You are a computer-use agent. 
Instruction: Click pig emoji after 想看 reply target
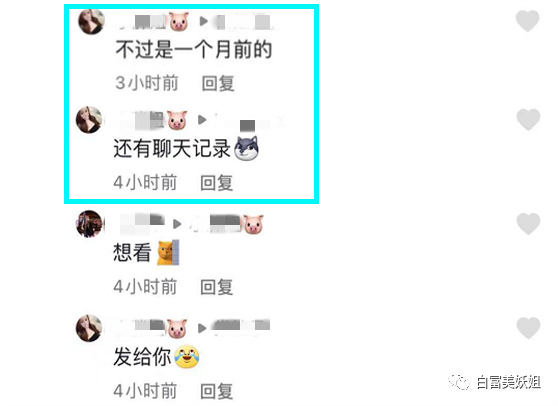point(253,224)
